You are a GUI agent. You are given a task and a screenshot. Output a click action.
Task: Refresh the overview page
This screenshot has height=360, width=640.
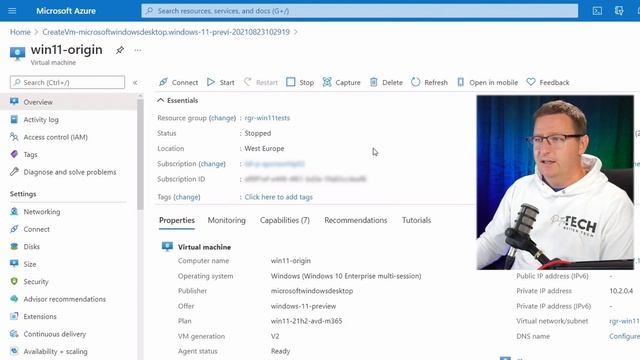(429, 82)
